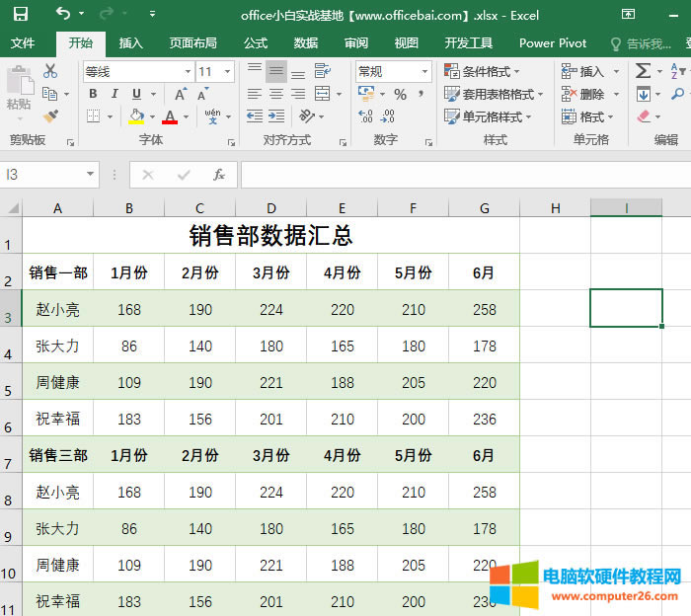Open the 公式 ribbon tab

255,42
